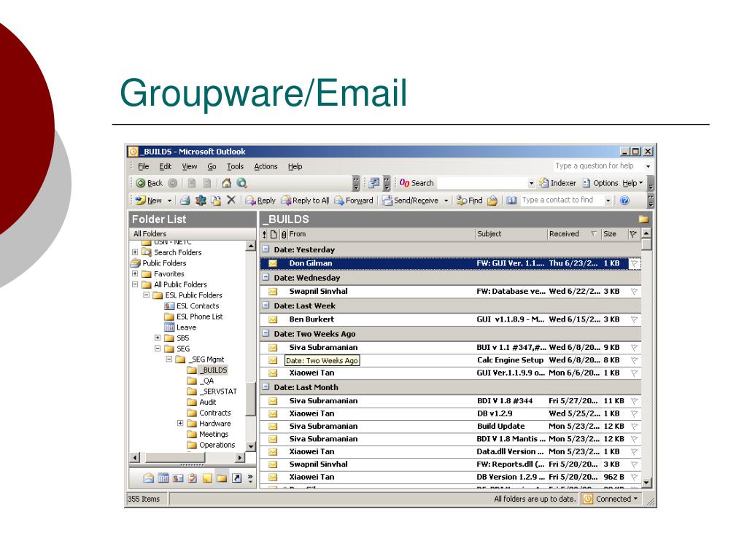Click the folder icon in _BUILDS header
Image resolution: width=747 pixels, height=560 pixels.
click(643, 219)
